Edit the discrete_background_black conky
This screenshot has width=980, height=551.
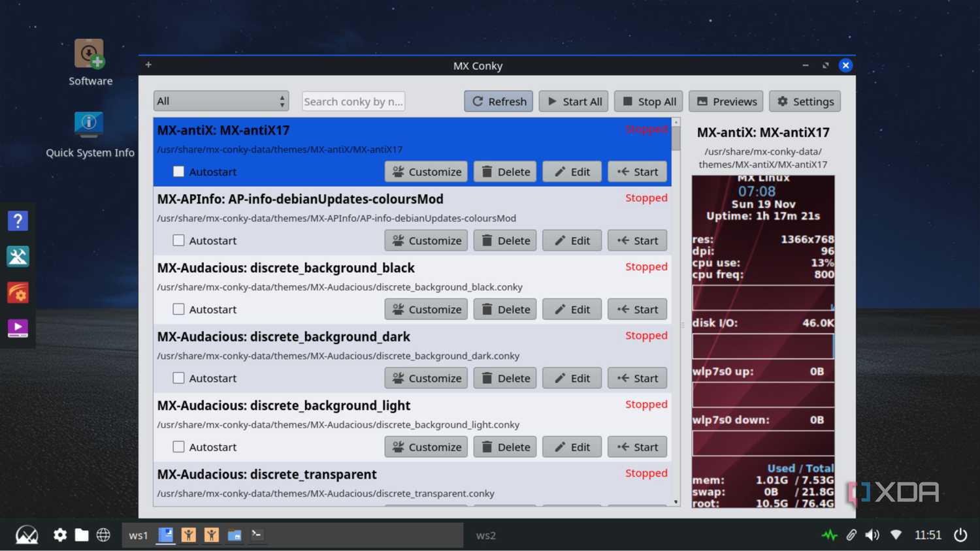(x=572, y=309)
